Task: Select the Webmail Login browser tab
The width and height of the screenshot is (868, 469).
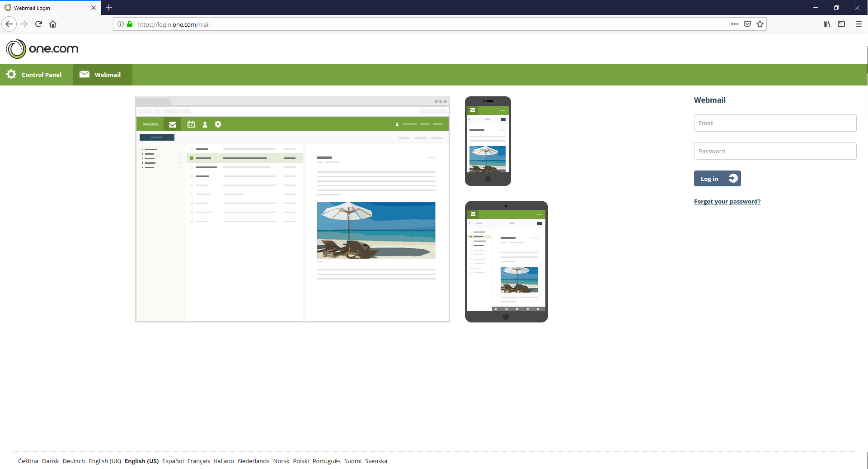Action: click(45, 8)
